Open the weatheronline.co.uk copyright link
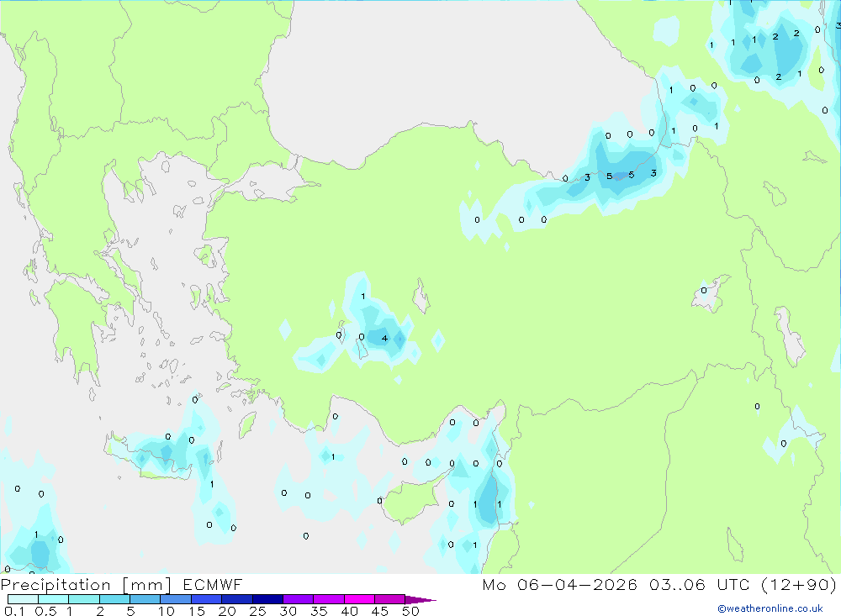This screenshot has width=841, height=616. tap(770, 608)
